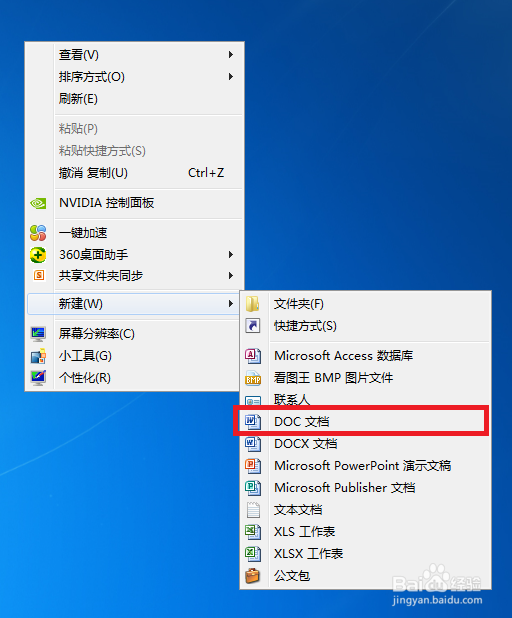The height and width of the screenshot is (618, 512).
Task: Expand the 查看(V) submenu arrow
Action: click(x=231, y=54)
